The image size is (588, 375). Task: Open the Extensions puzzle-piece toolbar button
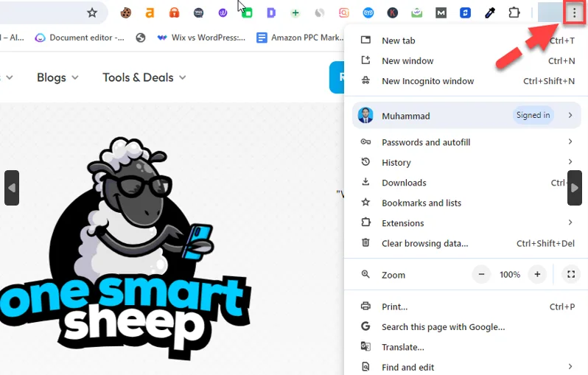tap(514, 13)
